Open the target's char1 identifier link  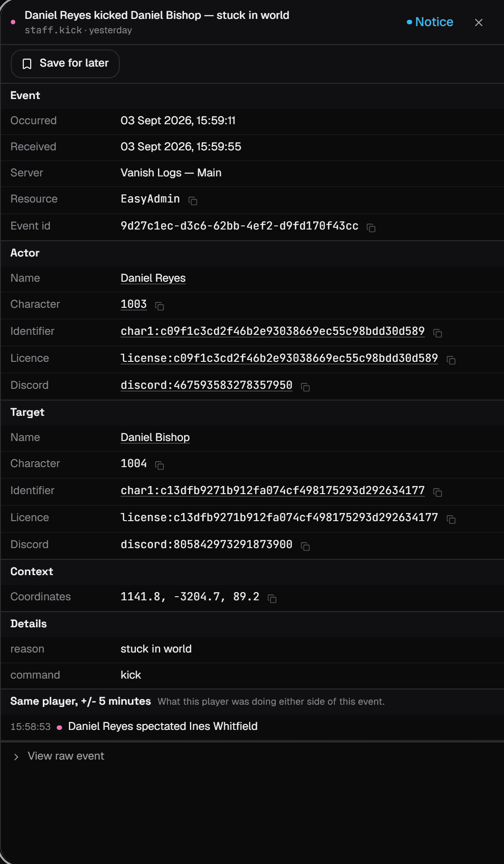273,490
